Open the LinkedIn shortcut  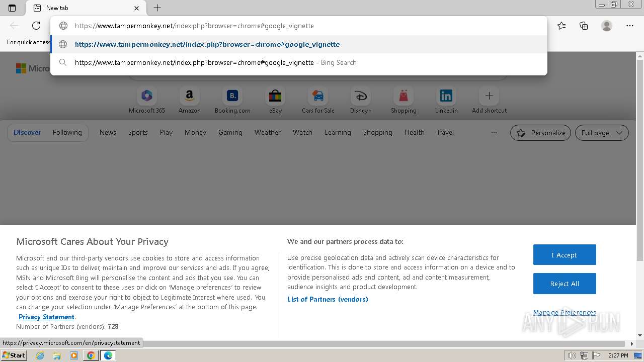(446, 100)
